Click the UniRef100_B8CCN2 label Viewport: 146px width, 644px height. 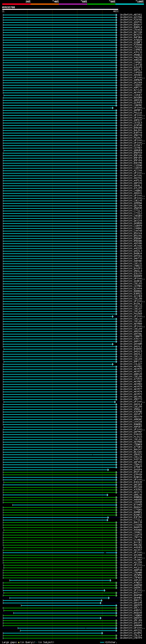coord(131,545)
